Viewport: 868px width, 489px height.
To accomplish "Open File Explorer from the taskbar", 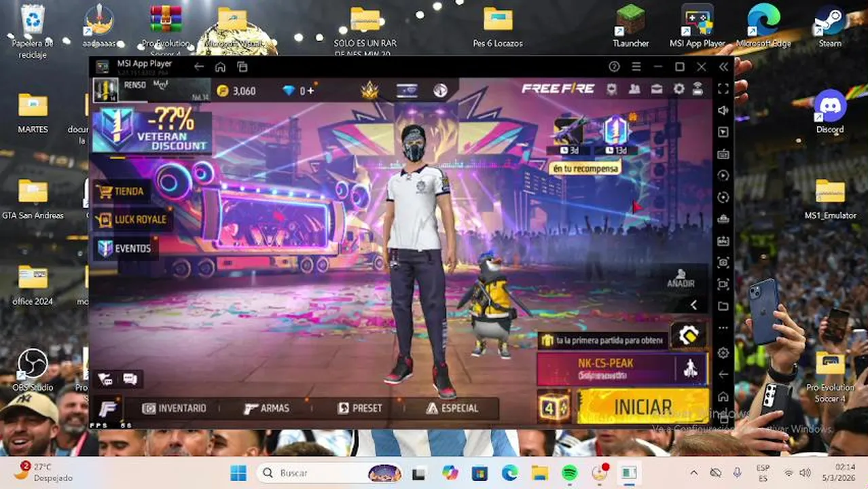I will click(x=539, y=473).
